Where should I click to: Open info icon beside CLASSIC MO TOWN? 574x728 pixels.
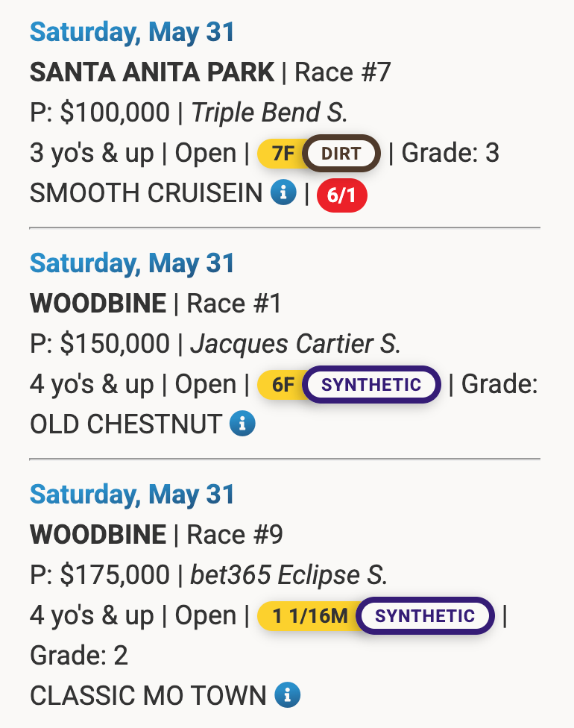tap(288, 694)
